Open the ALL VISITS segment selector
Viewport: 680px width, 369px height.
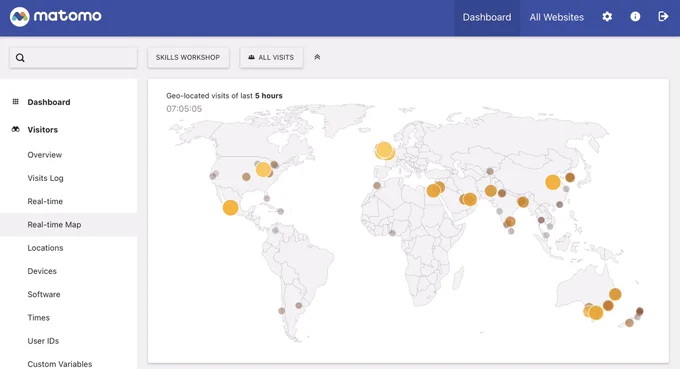(x=271, y=57)
